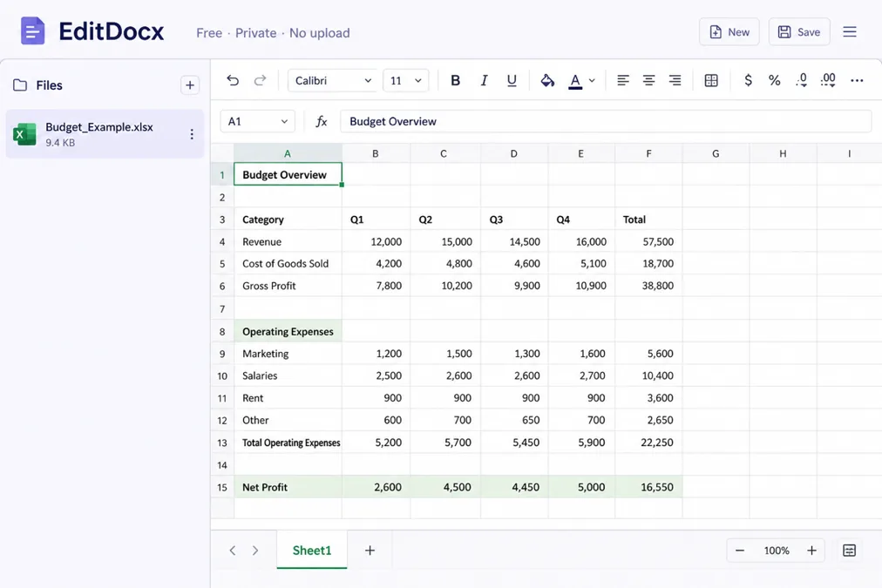Click the EditDocx logo icon
882x588 pixels.
(x=32, y=30)
